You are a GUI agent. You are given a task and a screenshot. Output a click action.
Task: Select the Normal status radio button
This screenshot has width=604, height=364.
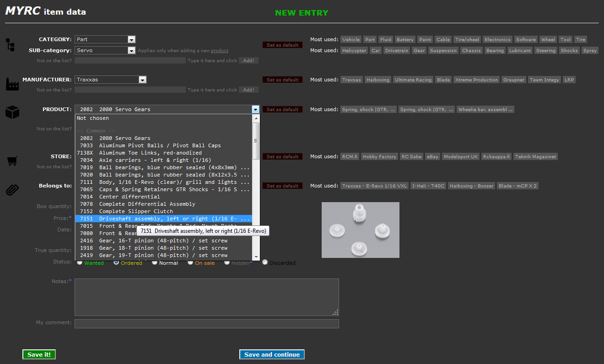(155, 262)
